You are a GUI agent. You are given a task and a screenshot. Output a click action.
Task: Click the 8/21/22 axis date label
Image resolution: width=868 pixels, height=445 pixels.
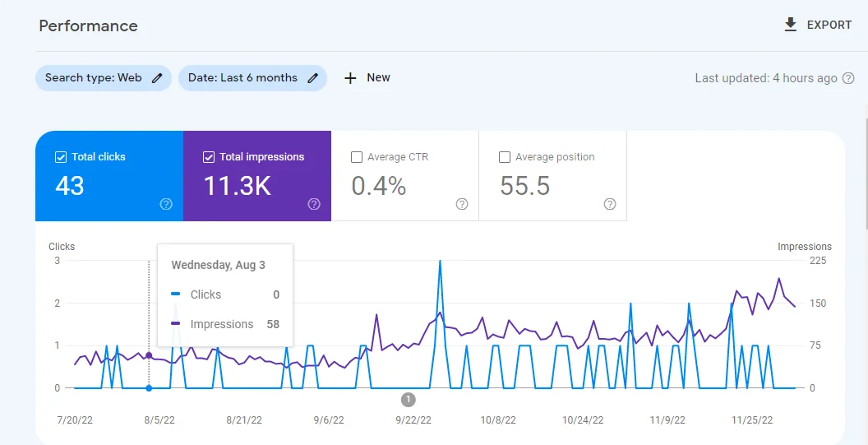pyautogui.click(x=244, y=420)
